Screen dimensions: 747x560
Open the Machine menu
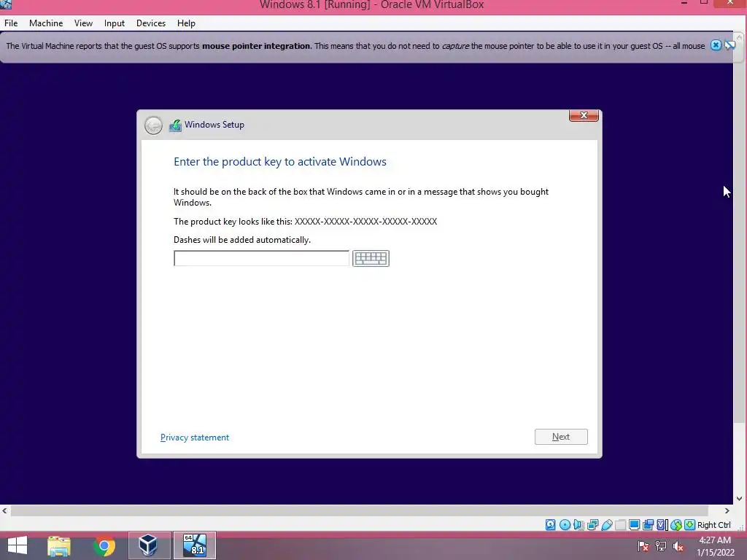[x=46, y=23]
